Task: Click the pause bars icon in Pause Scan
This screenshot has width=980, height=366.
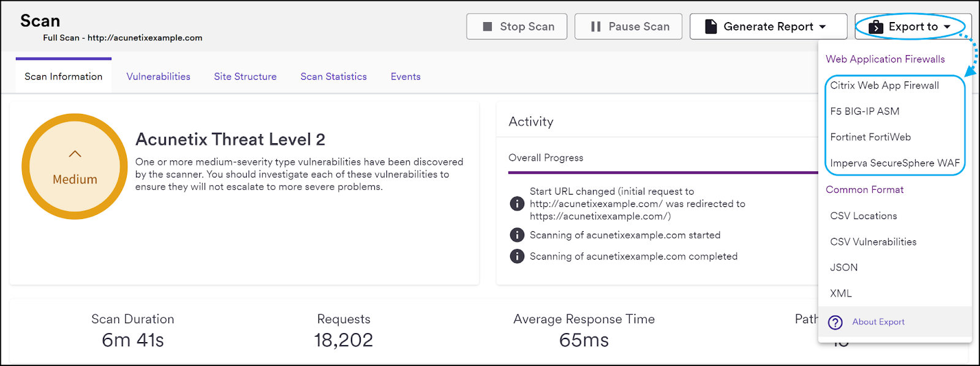Action: coord(595,26)
